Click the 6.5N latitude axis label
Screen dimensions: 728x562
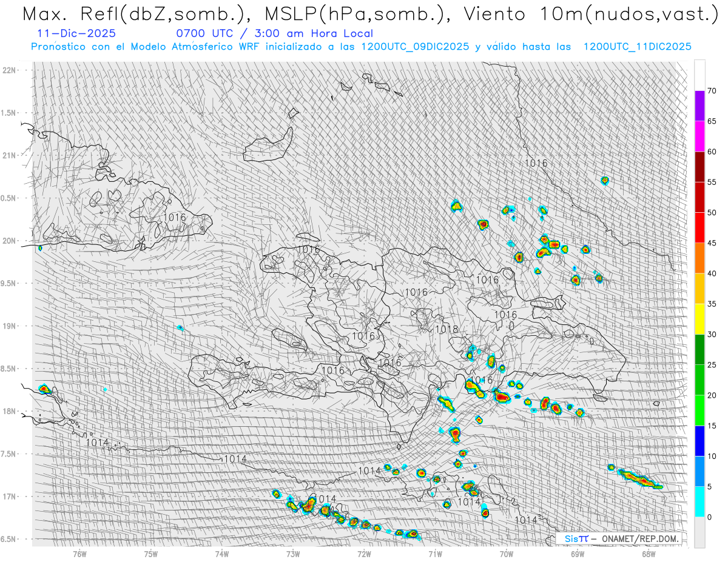(9, 539)
